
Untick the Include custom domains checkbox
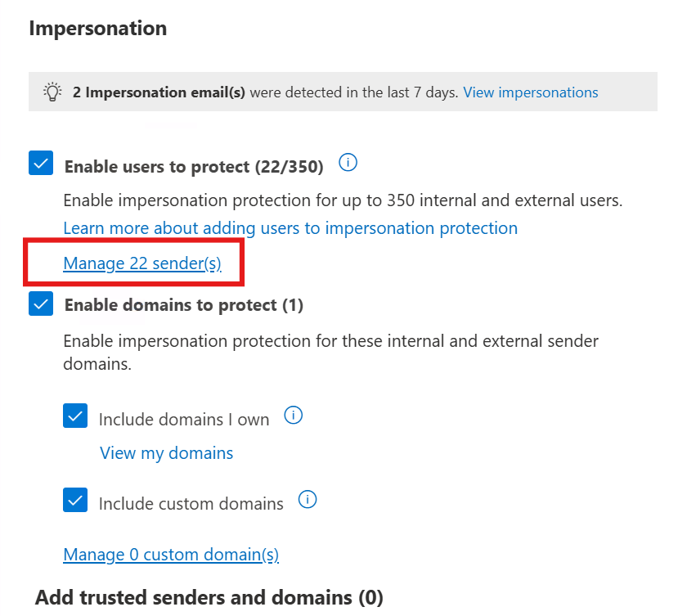click(75, 500)
